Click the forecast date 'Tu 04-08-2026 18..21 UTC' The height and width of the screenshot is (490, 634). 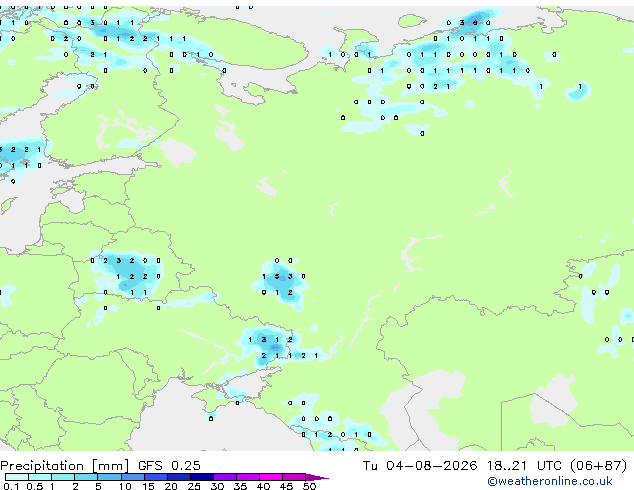(x=464, y=466)
